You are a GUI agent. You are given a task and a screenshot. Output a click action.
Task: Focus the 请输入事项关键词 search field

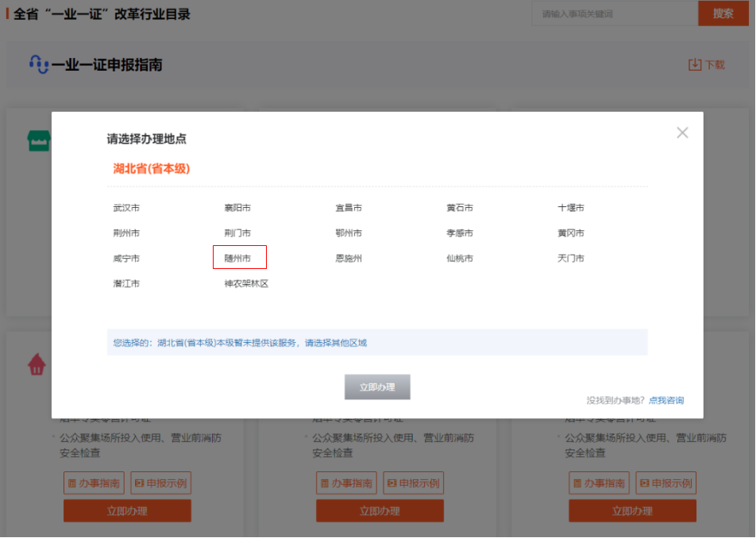[615, 13]
